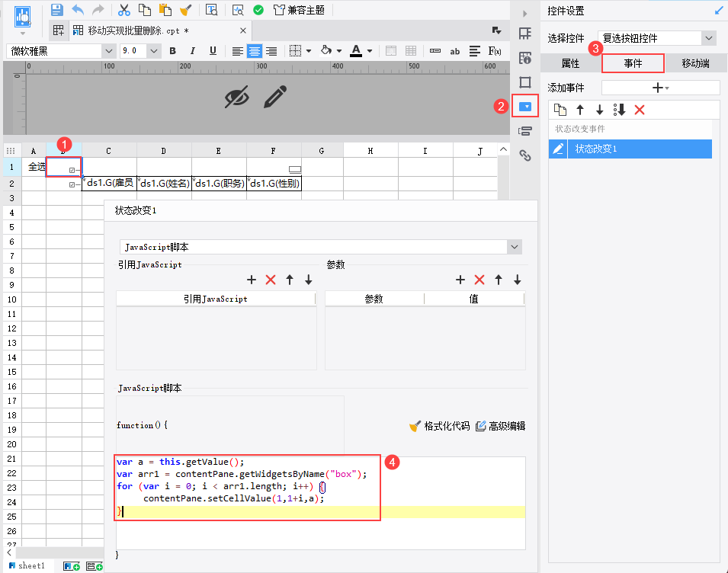Open the condition attributes panel icon
The height and width of the screenshot is (573, 728).
click(x=525, y=131)
